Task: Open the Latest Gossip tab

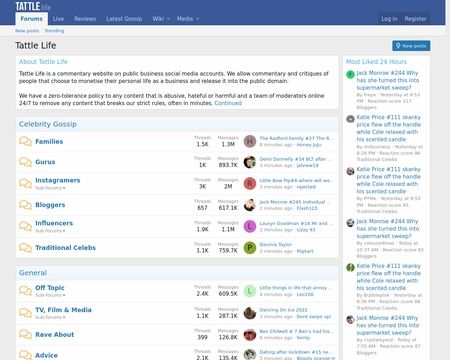Action: [124, 19]
